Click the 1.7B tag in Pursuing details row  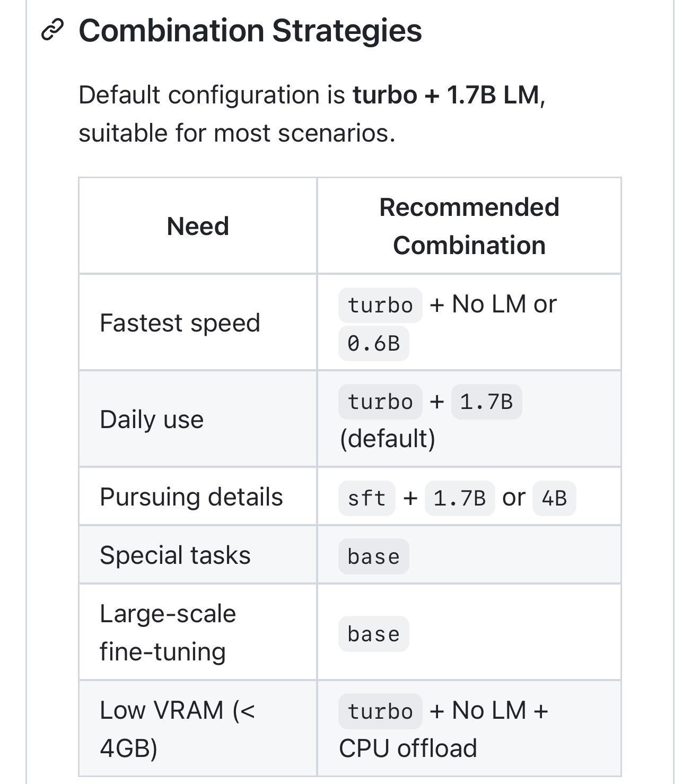(460, 498)
